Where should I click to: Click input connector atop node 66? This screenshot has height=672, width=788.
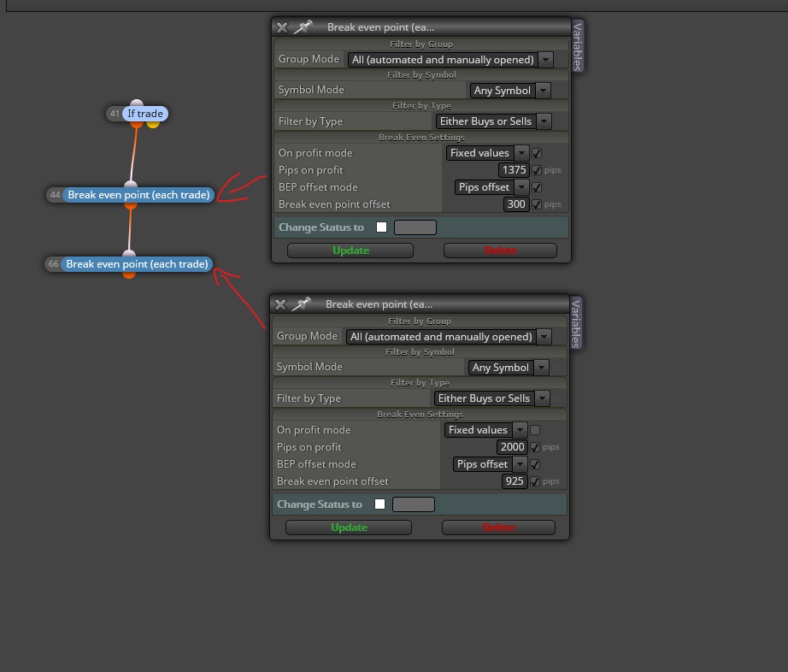(129, 254)
